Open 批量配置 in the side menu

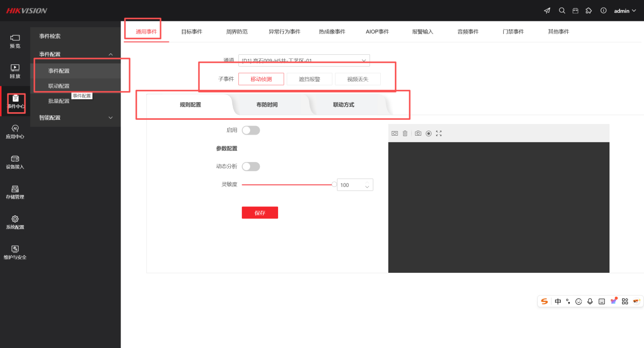[59, 101]
